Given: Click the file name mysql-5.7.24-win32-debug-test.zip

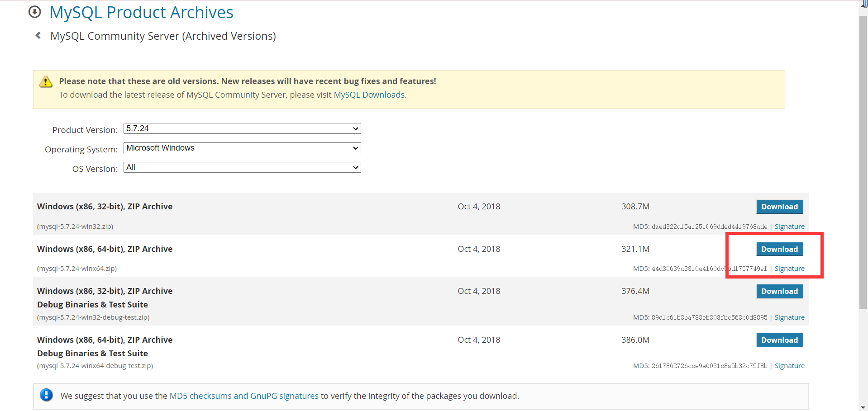Looking at the screenshot, I should [x=93, y=317].
